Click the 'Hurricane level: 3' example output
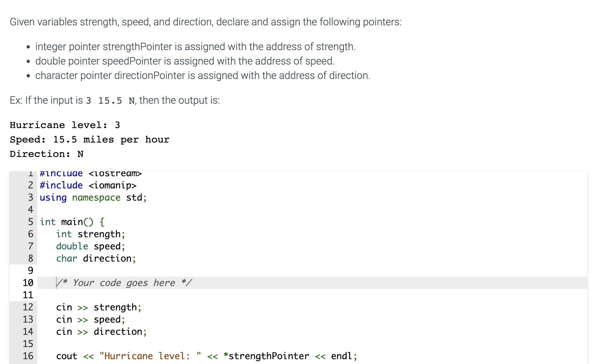 click(x=65, y=125)
